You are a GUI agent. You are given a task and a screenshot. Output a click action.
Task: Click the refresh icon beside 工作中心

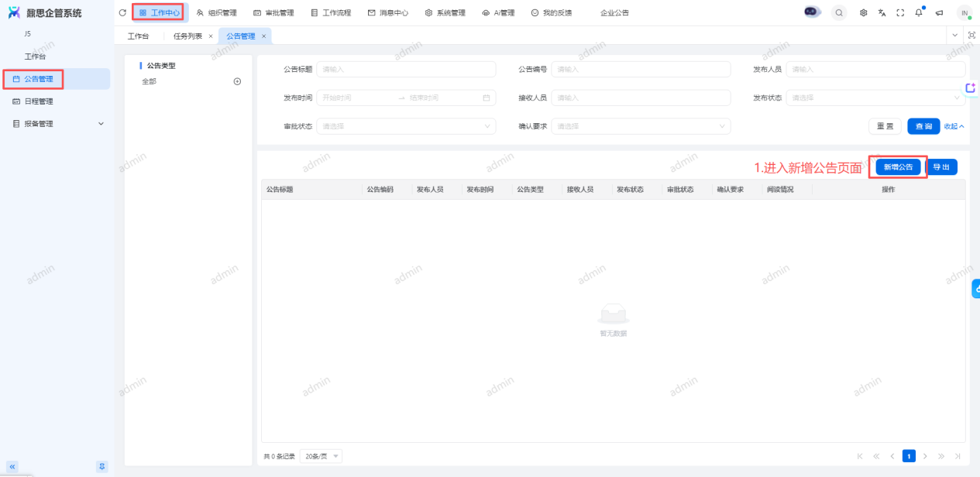[122, 13]
